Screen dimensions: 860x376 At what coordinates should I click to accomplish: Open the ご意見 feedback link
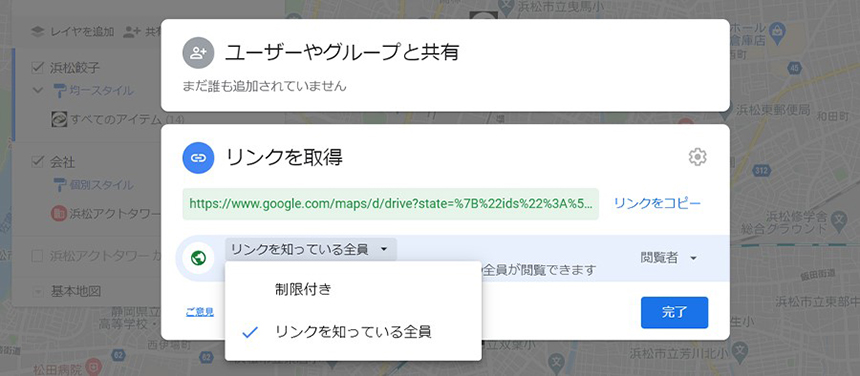(199, 312)
